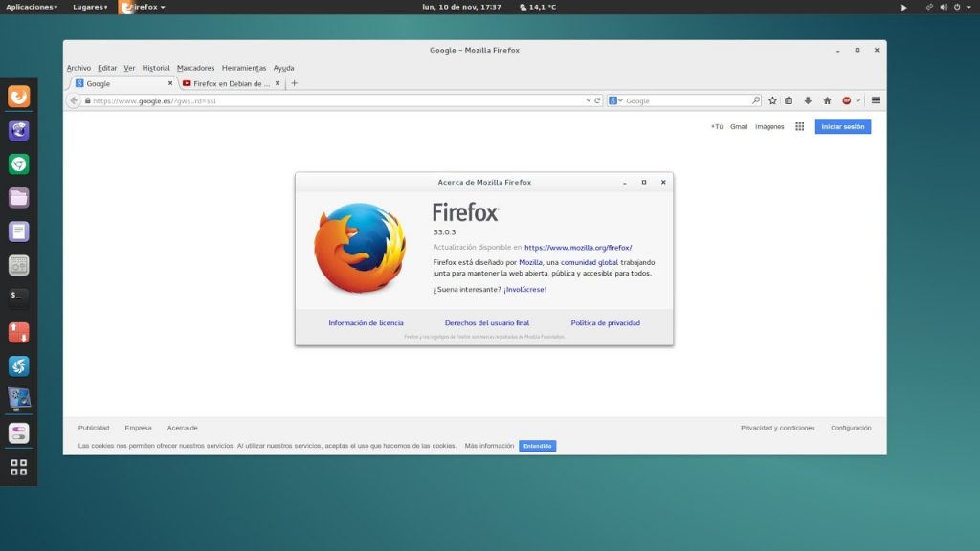Expand the Adblock Plus dropdown chevron

click(857, 99)
